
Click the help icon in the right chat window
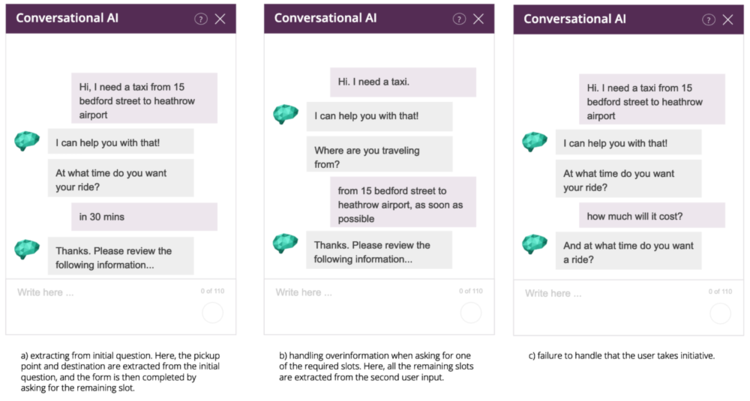click(709, 19)
